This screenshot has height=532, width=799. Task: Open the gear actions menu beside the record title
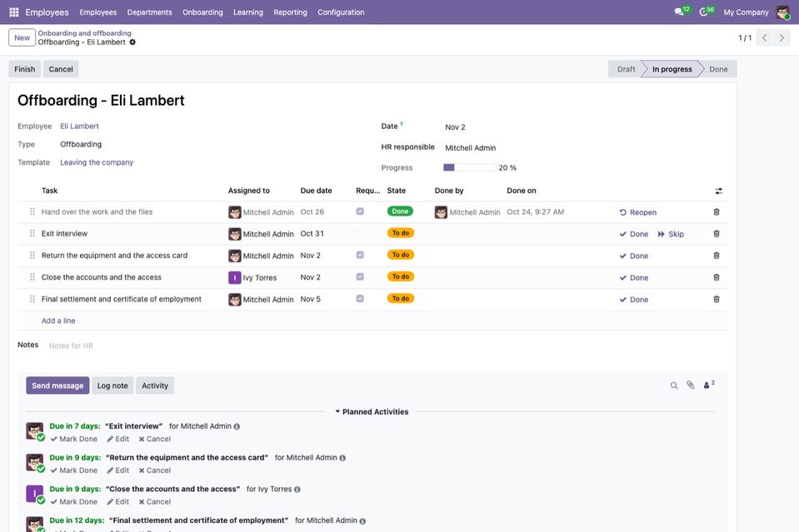point(132,42)
